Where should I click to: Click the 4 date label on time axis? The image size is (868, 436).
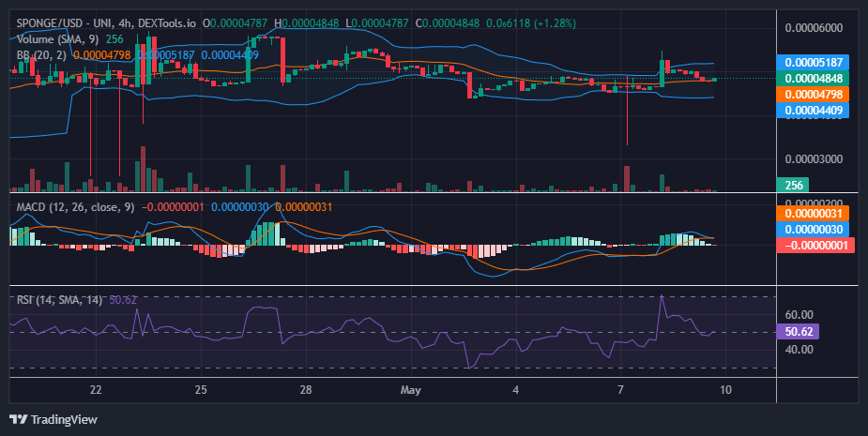516,389
